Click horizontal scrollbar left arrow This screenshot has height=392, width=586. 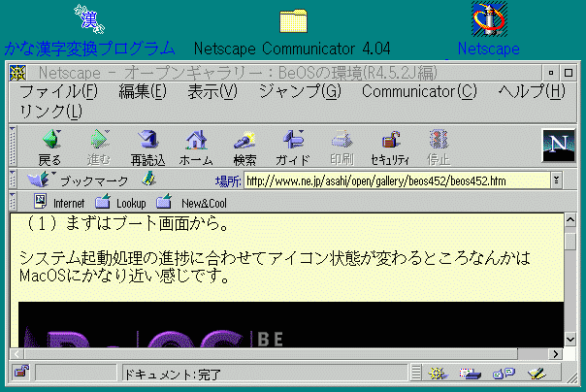(16, 353)
